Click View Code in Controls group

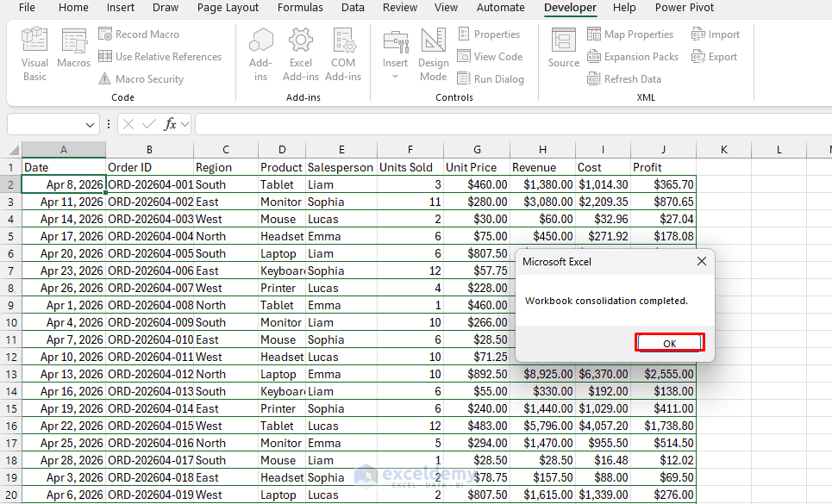click(490, 56)
